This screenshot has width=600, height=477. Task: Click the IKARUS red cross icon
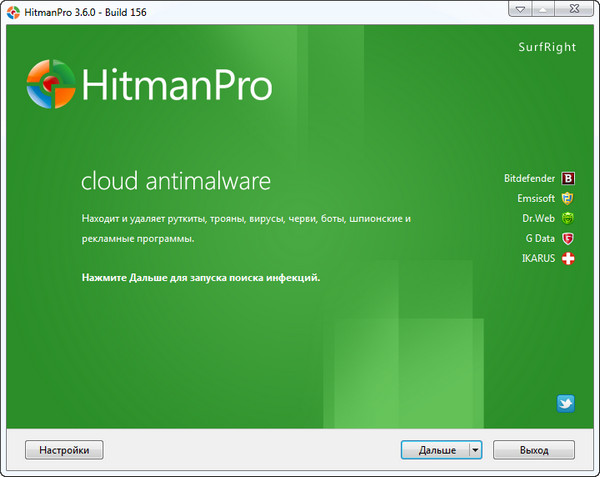[568, 259]
